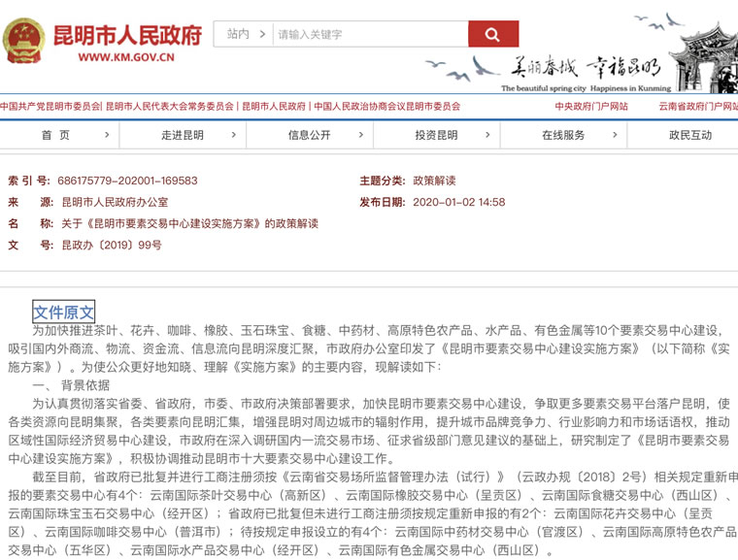
Task: Open the 云南省政府门户网站 link
Action: point(698,107)
